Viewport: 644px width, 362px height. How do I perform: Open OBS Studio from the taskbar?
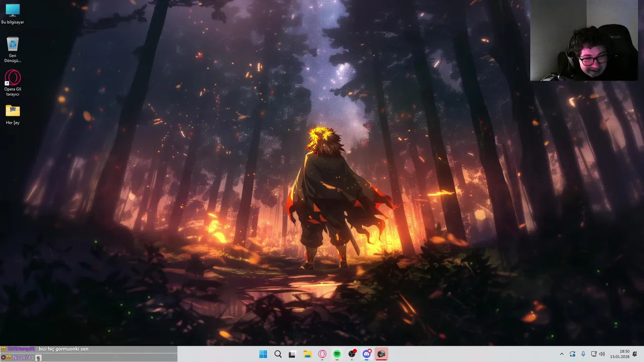[x=352, y=354]
